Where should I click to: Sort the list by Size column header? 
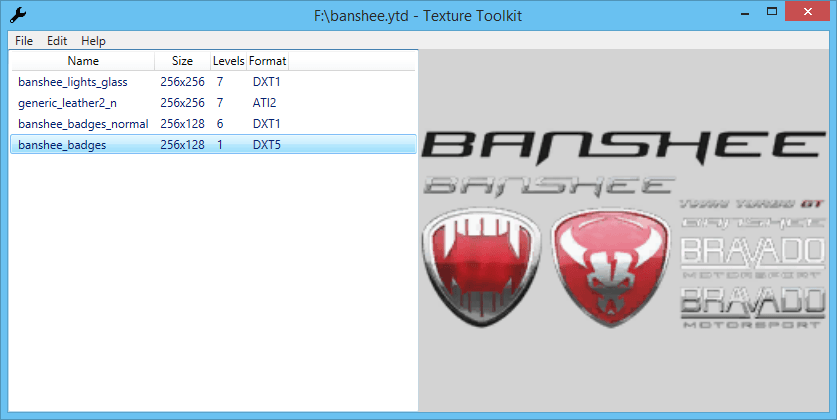click(x=182, y=61)
